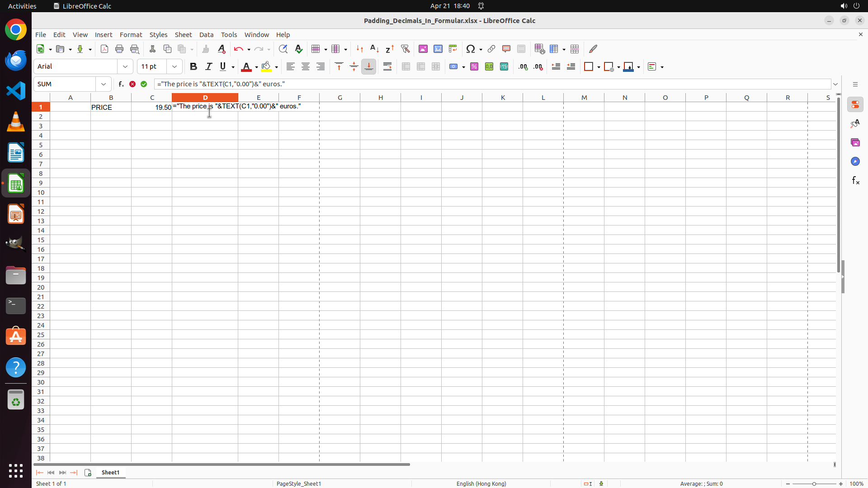Open the Function Wizard

tap(121, 84)
